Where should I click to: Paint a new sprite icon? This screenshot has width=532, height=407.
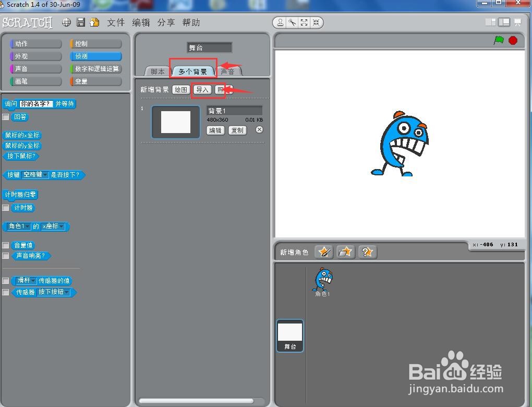tap(324, 252)
